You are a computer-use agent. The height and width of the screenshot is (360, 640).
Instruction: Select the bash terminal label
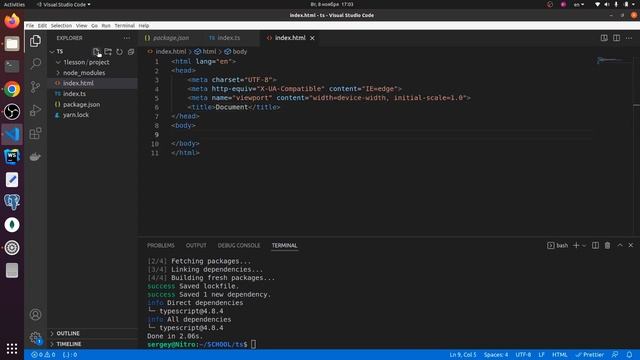click(x=558, y=245)
